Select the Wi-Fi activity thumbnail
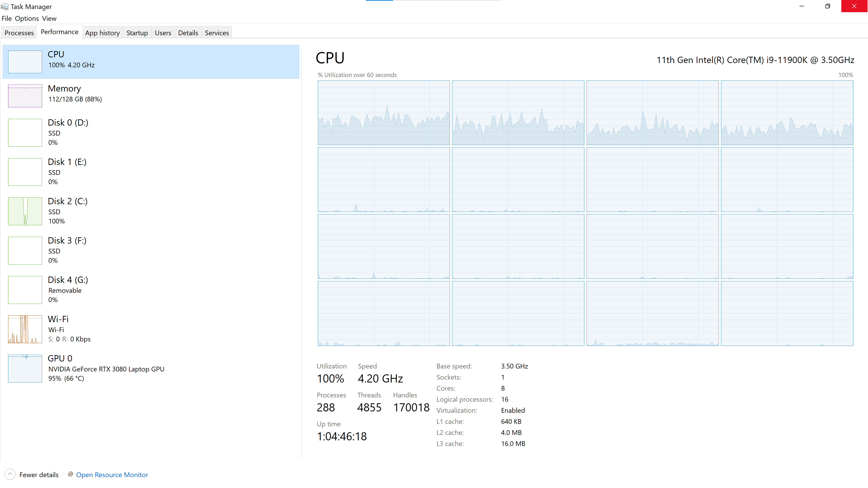 coord(25,329)
